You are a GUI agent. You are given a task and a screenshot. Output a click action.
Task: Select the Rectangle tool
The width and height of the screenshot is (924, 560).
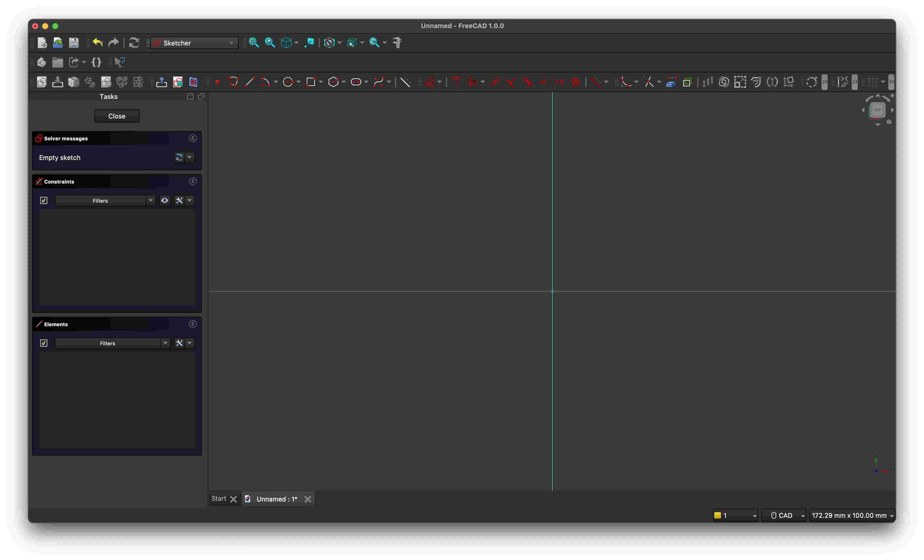coord(311,82)
